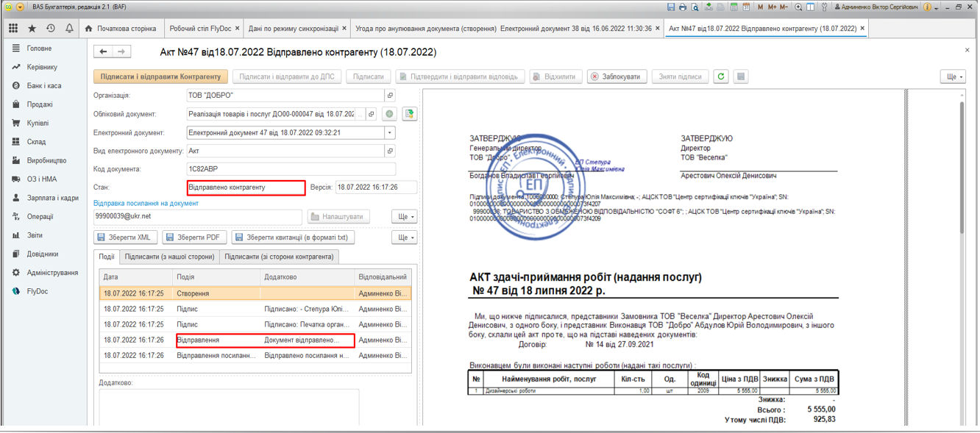Image resolution: width=980 pixels, height=433 pixels.
Task: Expand the Електронний документ dropdown
Action: click(x=390, y=133)
